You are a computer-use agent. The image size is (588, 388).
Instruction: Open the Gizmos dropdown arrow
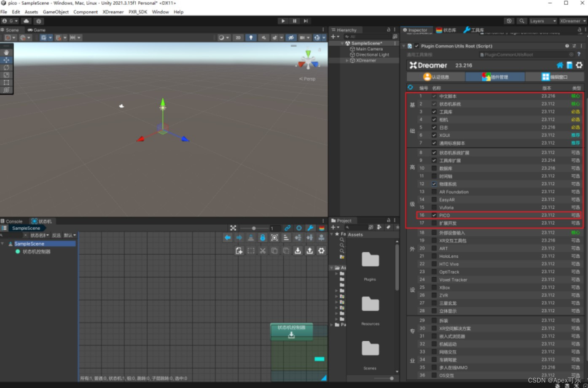[x=324, y=38]
